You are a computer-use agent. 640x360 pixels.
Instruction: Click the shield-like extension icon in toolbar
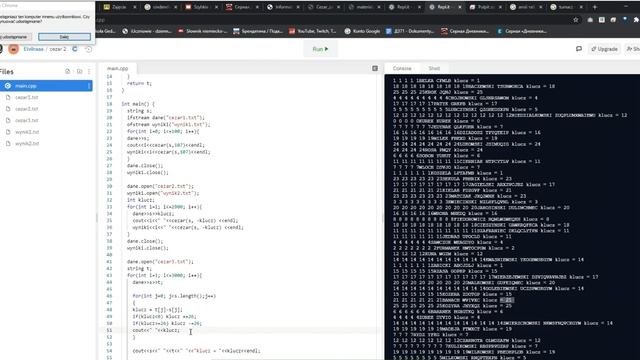pos(625,20)
